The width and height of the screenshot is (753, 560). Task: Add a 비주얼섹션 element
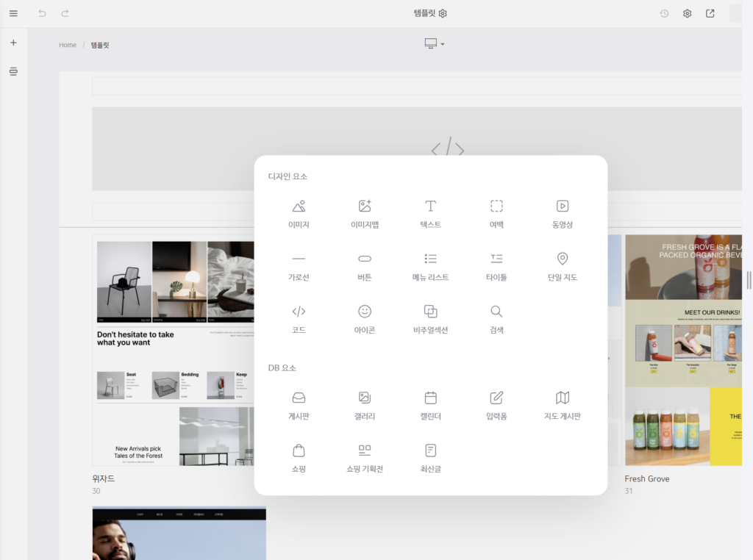431,320
